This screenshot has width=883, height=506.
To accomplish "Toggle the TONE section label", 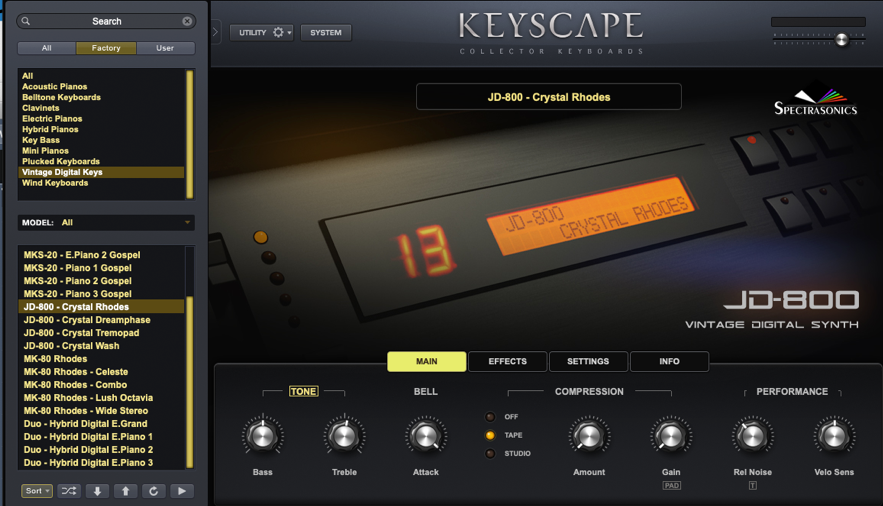I will point(304,391).
